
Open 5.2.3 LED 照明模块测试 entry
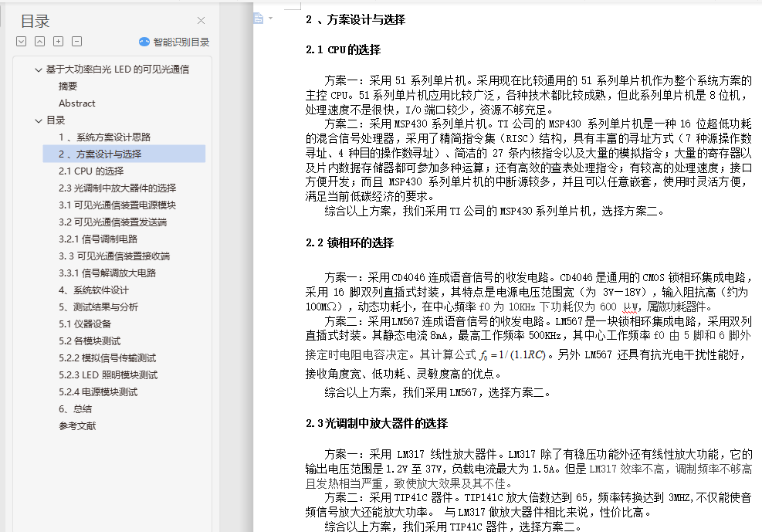108,375
